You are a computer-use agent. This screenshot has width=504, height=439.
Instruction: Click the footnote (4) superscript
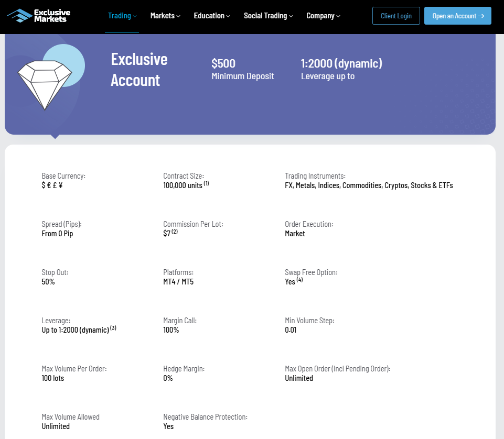click(x=299, y=280)
